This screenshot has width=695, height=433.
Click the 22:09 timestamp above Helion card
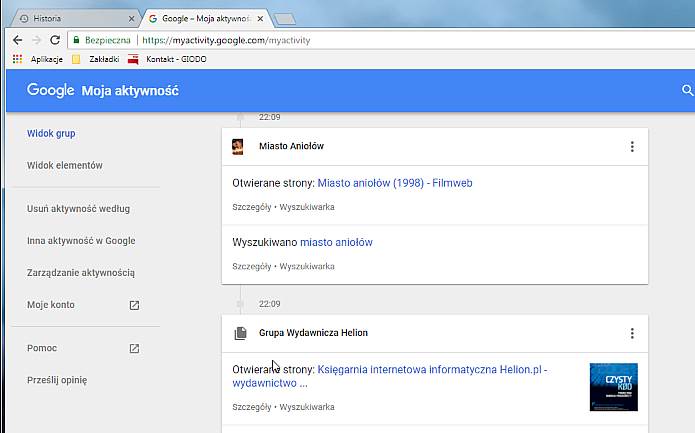[269, 304]
